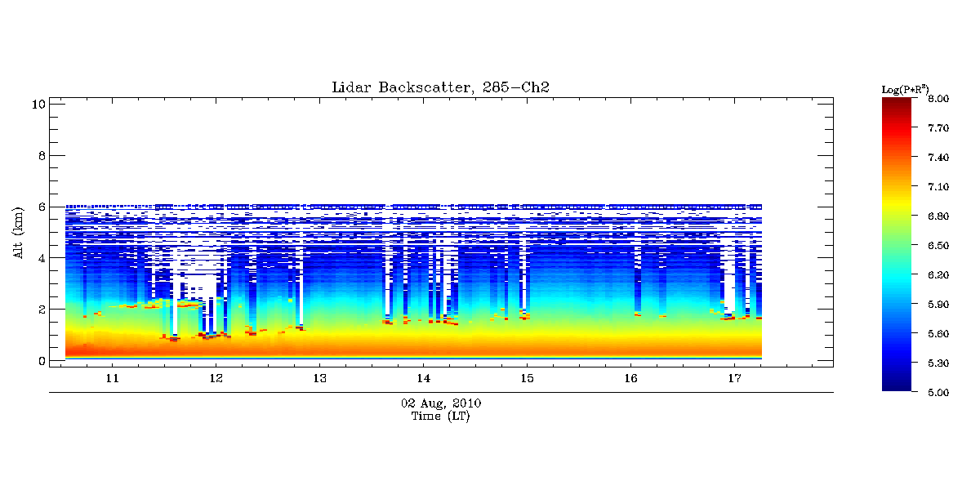Click the date label "02 Aug, 2010"
Image resolution: width=980 pixels, height=490 pixels.
(x=441, y=403)
